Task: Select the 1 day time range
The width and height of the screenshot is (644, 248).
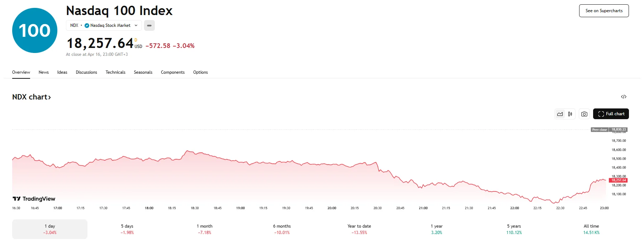Action: 50,229
